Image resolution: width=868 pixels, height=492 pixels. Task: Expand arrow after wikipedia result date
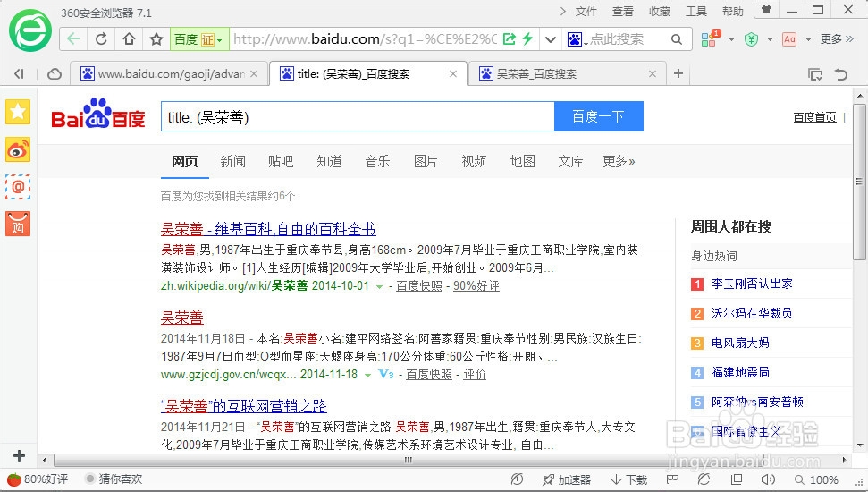(x=379, y=286)
